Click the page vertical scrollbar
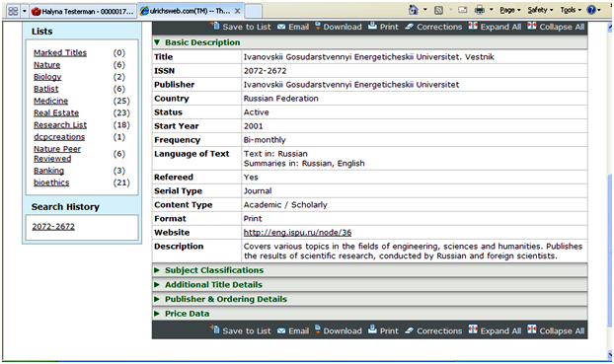The image size is (614, 364). point(610,251)
